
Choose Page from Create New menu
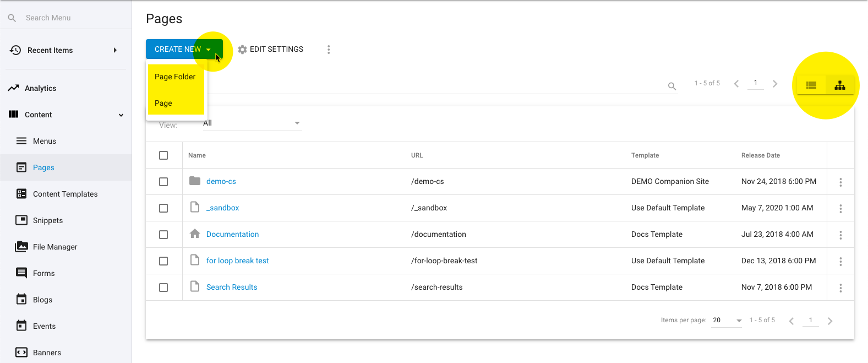(163, 103)
